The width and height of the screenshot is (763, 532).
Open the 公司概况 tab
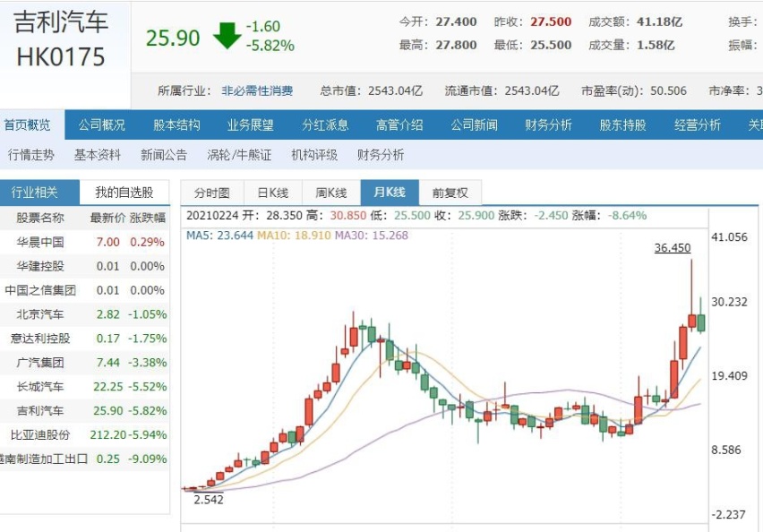102,125
